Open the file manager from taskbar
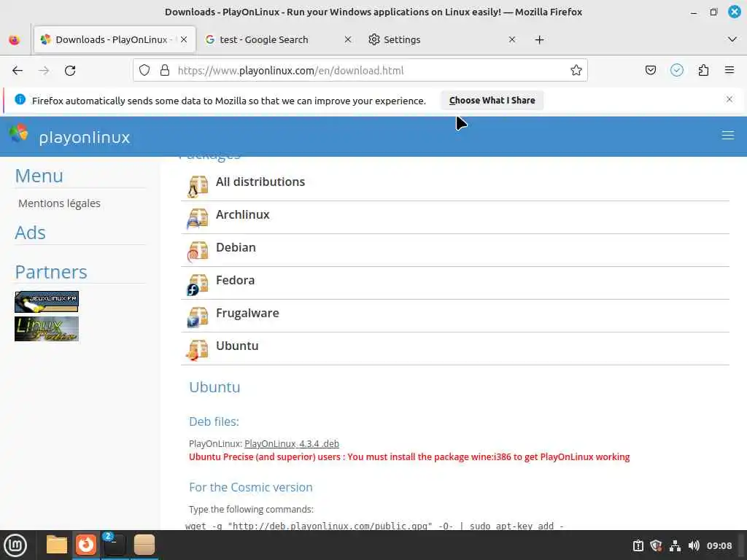The height and width of the screenshot is (560, 747). point(57,545)
